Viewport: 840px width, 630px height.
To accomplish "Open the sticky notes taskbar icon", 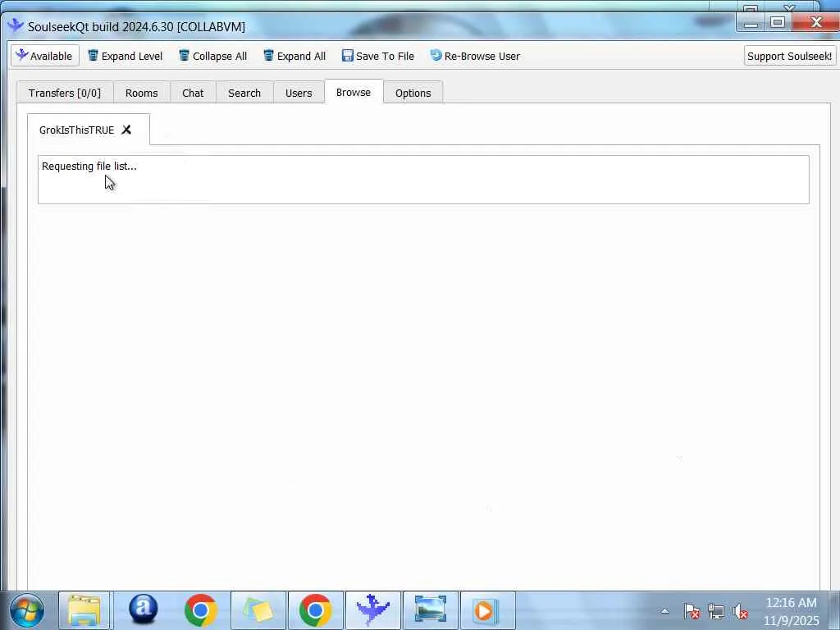I will coord(258,610).
